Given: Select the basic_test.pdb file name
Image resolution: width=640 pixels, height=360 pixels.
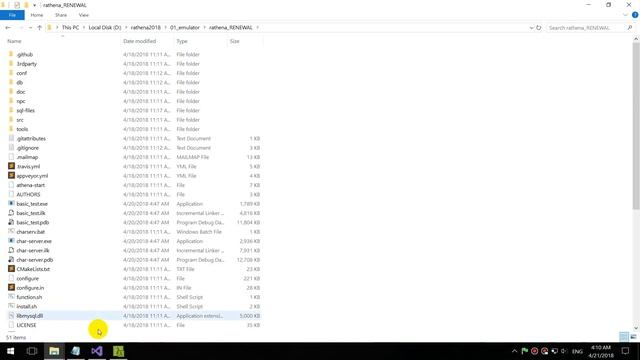Looking at the screenshot, I should click(x=33, y=222).
